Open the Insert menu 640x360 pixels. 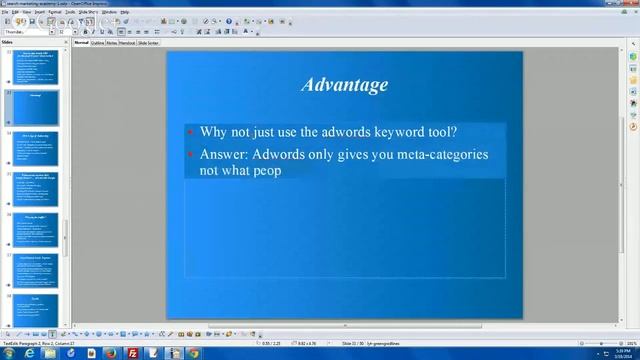pyautogui.click(x=40, y=12)
